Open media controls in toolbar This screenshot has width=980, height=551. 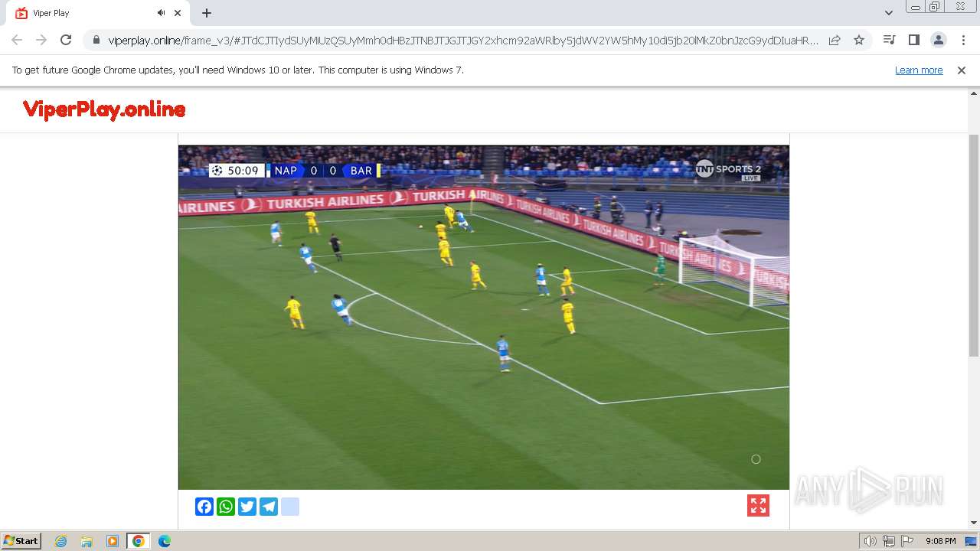tap(889, 40)
